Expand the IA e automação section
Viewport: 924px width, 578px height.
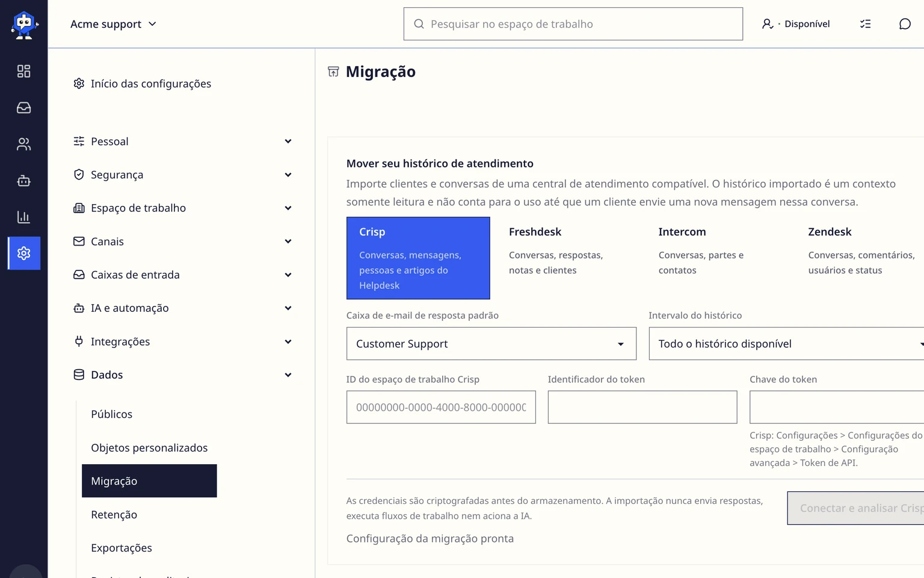click(183, 308)
